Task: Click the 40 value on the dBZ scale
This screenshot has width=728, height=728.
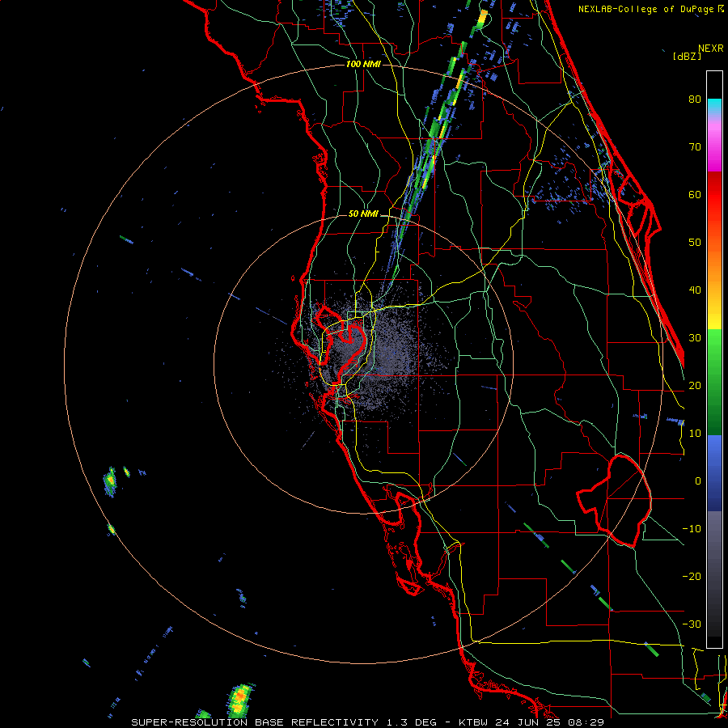Action: point(695,290)
